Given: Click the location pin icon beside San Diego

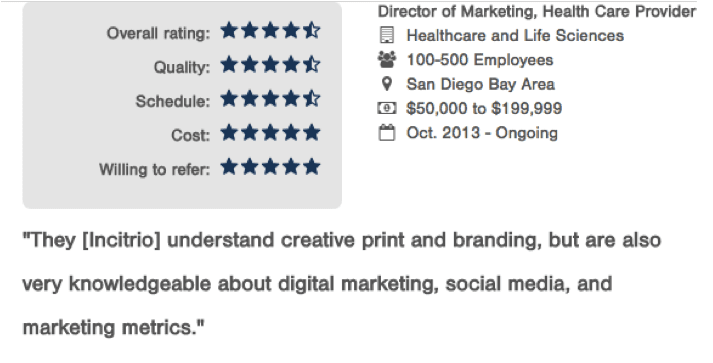Looking at the screenshot, I should pyautogui.click(x=387, y=84).
